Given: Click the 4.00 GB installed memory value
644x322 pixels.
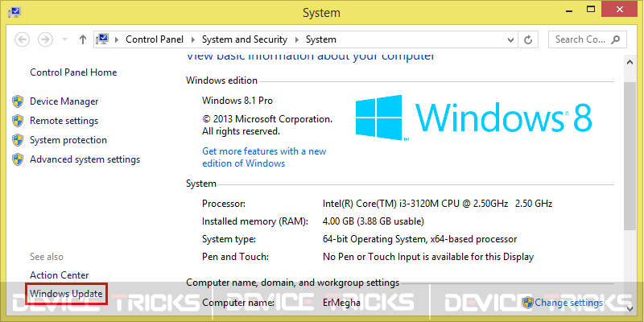Looking at the screenshot, I should 374,222.
